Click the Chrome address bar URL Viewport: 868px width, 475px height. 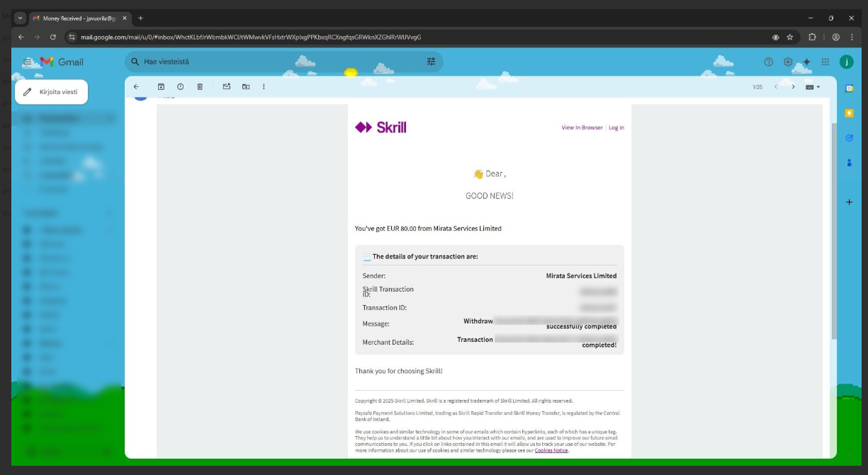(251, 37)
